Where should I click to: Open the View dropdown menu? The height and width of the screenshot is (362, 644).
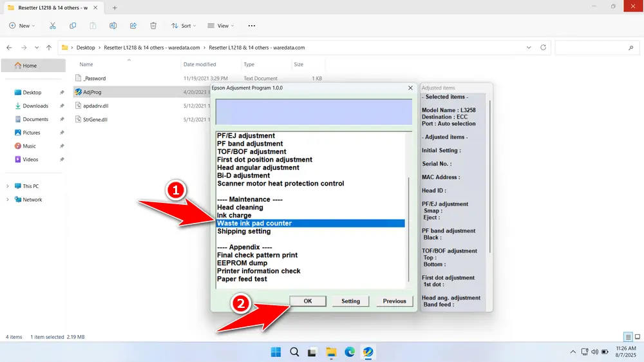click(220, 26)
